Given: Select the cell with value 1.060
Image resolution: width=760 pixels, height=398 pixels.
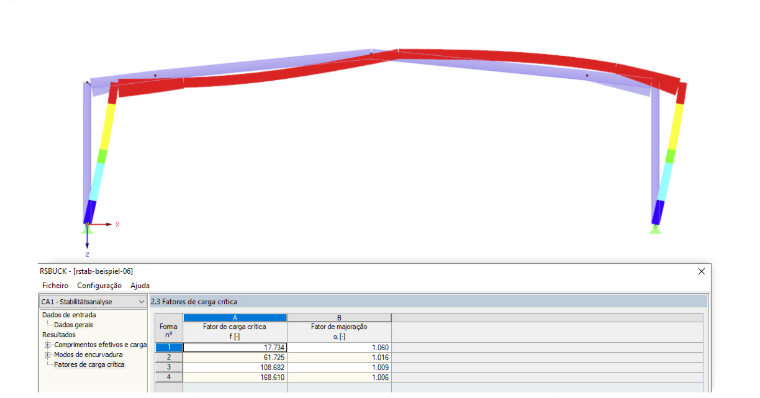Looking at the screenshot, I should [x=339, y=347].
